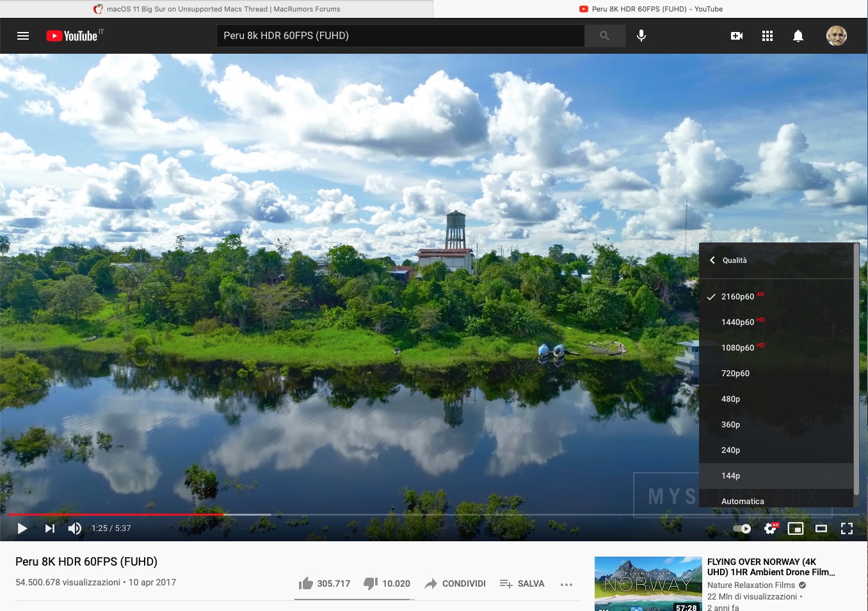
Task: Open the FLYING OVER NORWAY video title
Action: coord(771,567)
